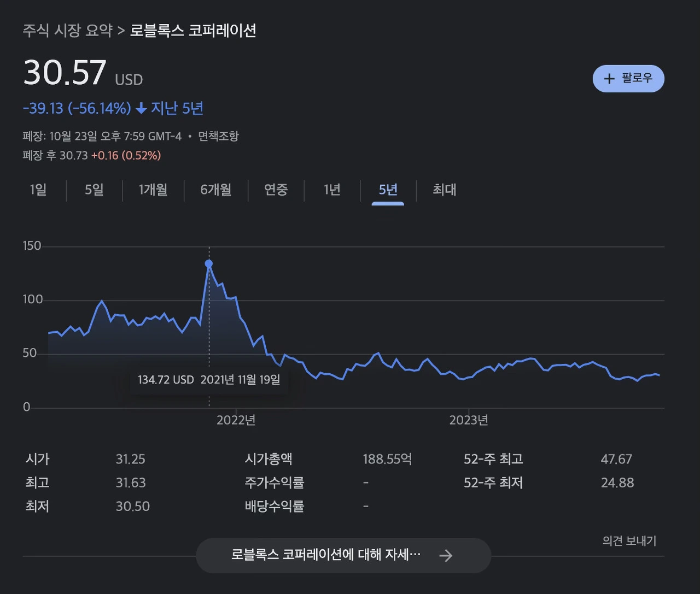The width and height of the screenshot is (700, 594).
Task: Show the 1년 chart range
Action: pyautogui.click(x=332, y=190)
